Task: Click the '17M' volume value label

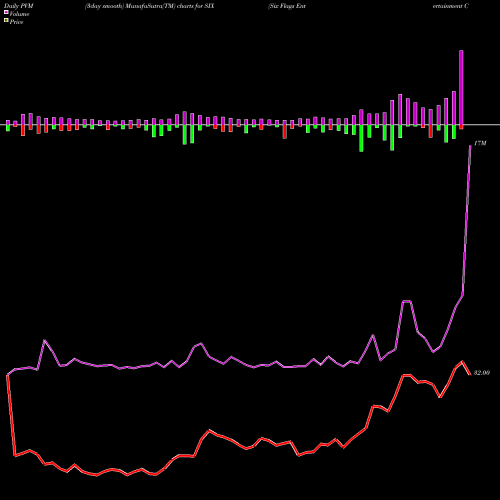Action: click(480, 143)
